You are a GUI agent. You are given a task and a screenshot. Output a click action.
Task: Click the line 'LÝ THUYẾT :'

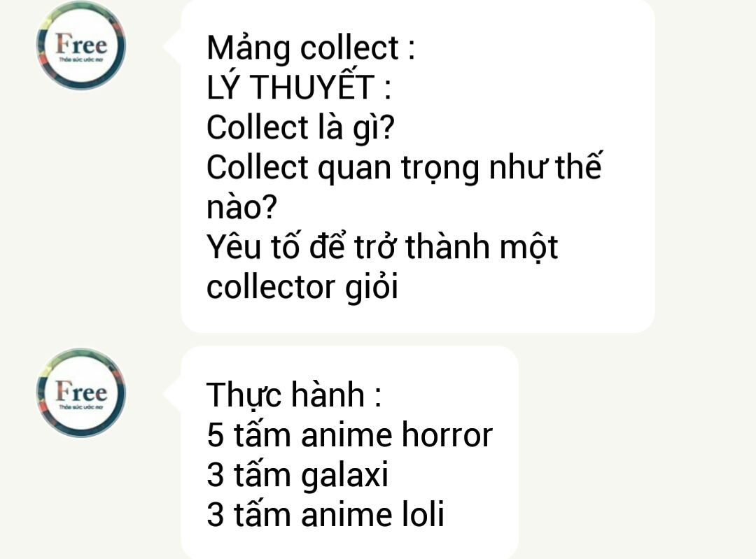(299, 86)
